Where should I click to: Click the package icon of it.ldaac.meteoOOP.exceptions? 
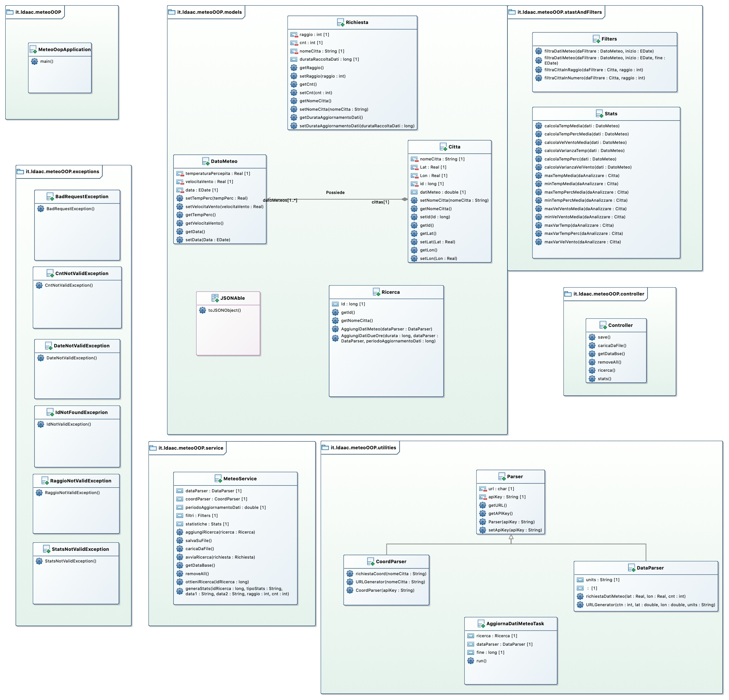click(20, 172)
